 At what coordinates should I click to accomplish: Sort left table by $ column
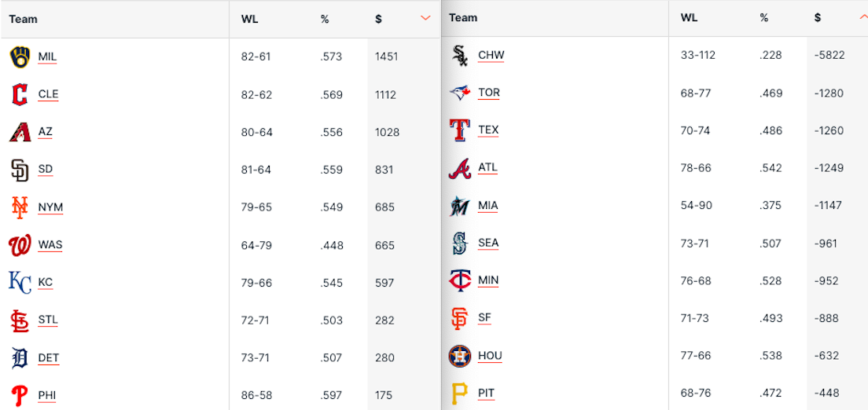pos(379,19)
